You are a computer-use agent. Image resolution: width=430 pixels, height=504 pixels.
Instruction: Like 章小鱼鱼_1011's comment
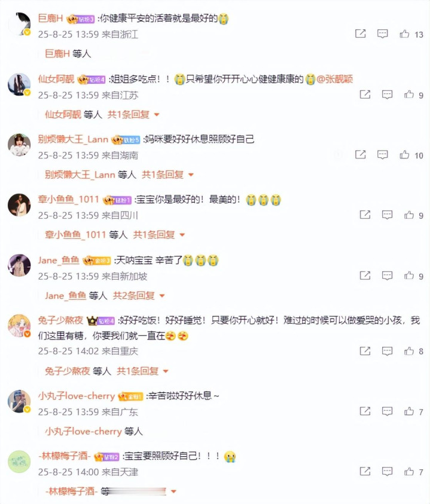click(409, 215)
